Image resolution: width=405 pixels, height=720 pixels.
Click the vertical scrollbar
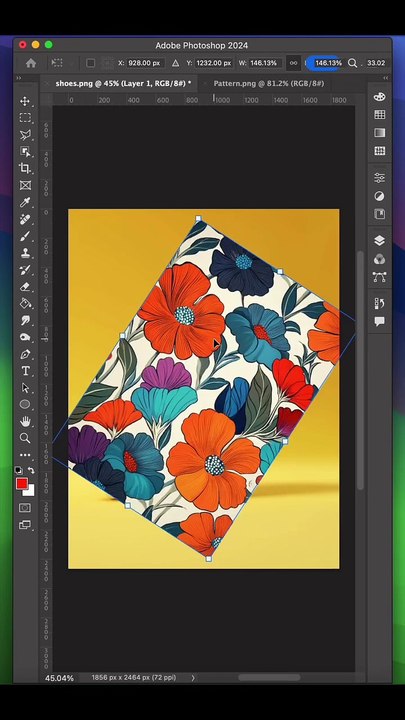click(x=360, y=370)
